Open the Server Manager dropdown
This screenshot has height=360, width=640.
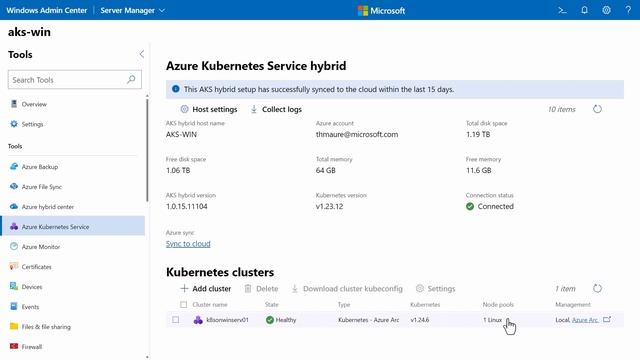tap(133, 10)
